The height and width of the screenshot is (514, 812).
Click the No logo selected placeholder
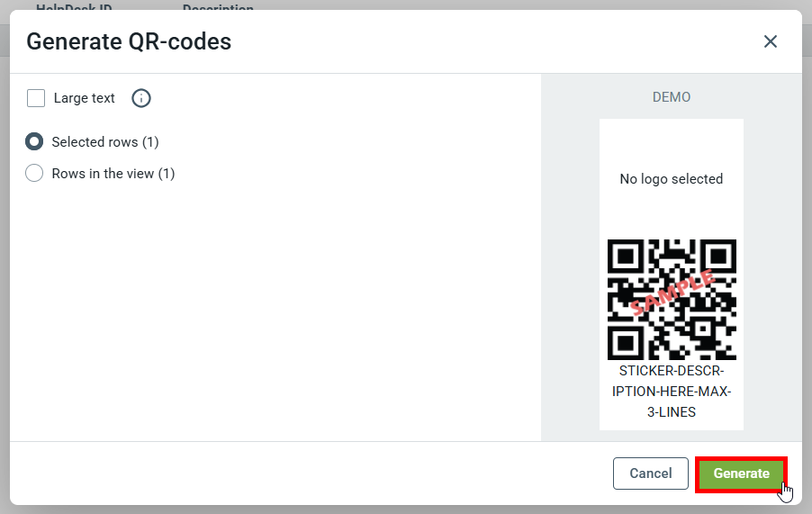pos(672,179)
